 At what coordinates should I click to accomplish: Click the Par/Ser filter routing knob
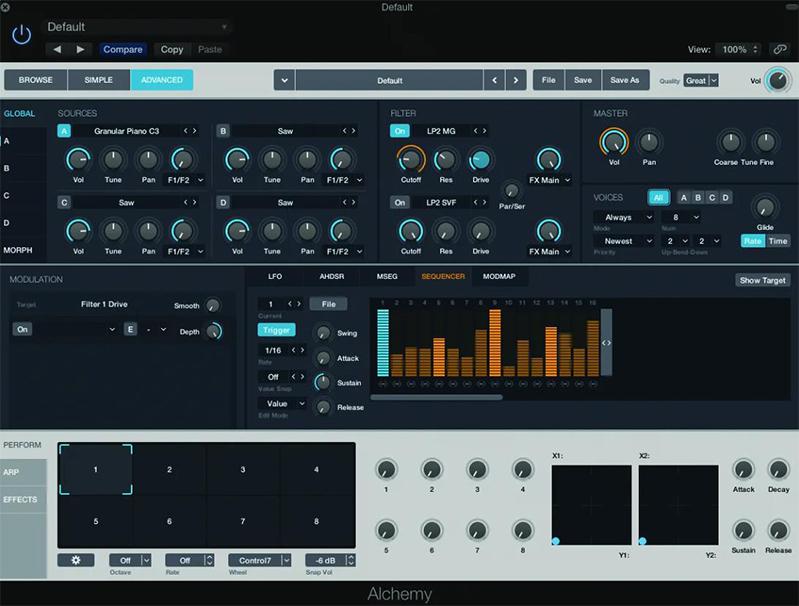tap(511, 190)
